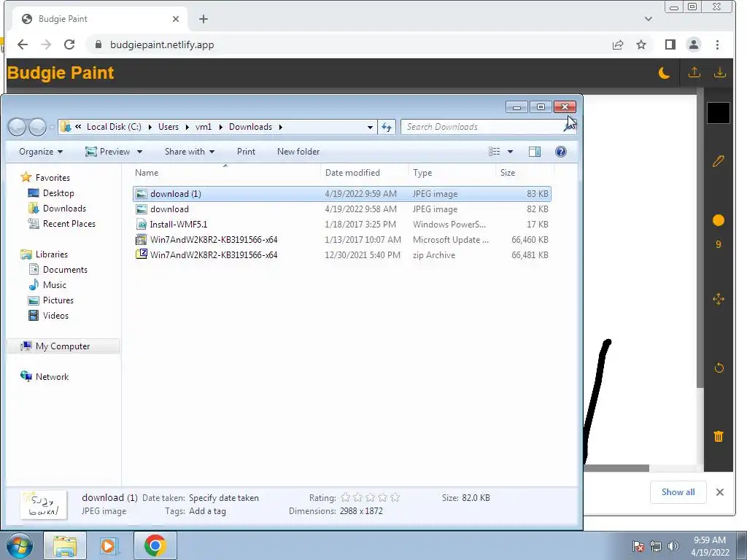The image size is (747, 560).
Task: Click Print in Explorer toolbar
Action: coord(246,152)
